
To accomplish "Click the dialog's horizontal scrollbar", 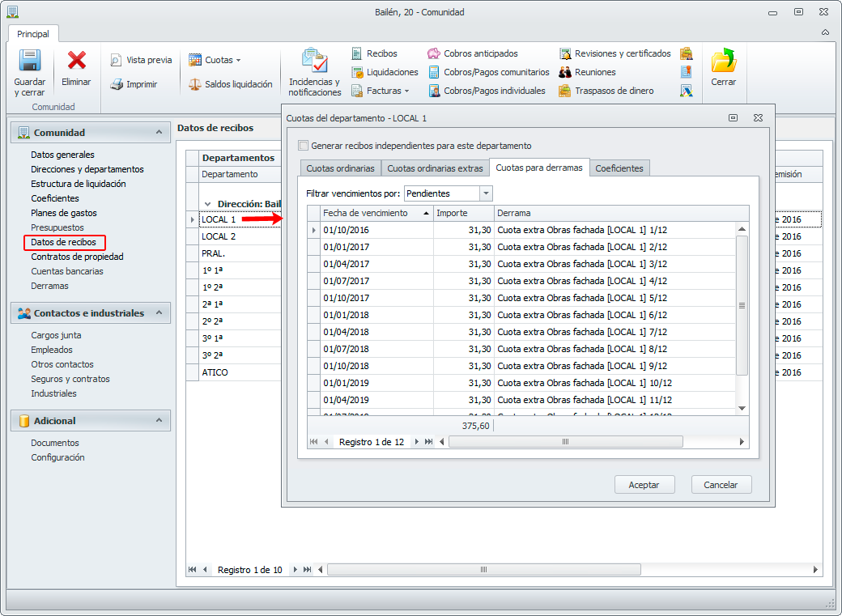I will coord(565,442).
